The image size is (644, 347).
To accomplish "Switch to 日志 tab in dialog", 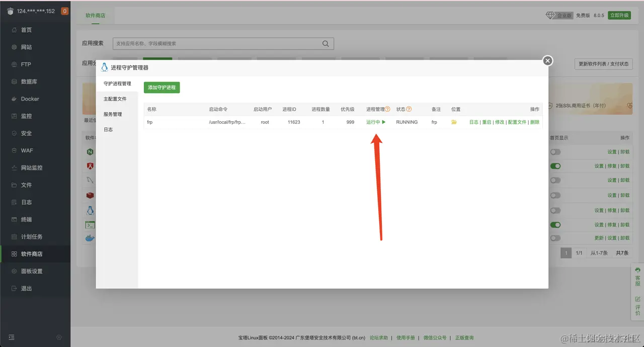I will 117,130.
